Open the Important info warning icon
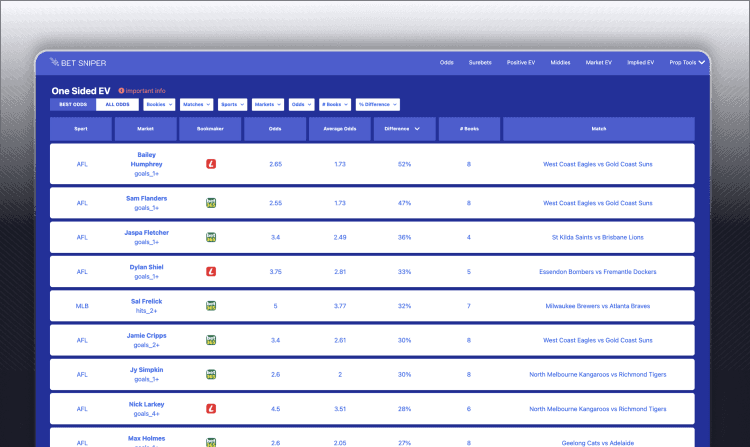Screen dimensions: 750x447 121,91
